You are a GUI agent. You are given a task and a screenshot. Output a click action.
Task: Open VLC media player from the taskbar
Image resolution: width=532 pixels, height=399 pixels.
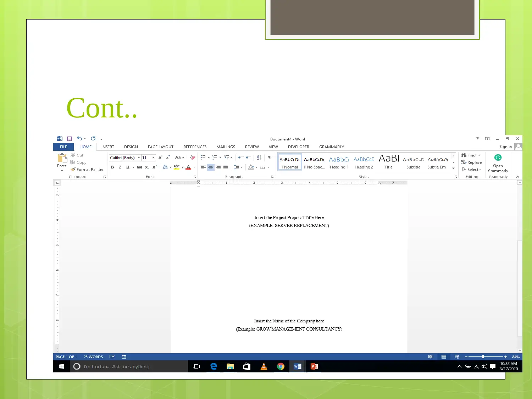(x=264, y=366)
